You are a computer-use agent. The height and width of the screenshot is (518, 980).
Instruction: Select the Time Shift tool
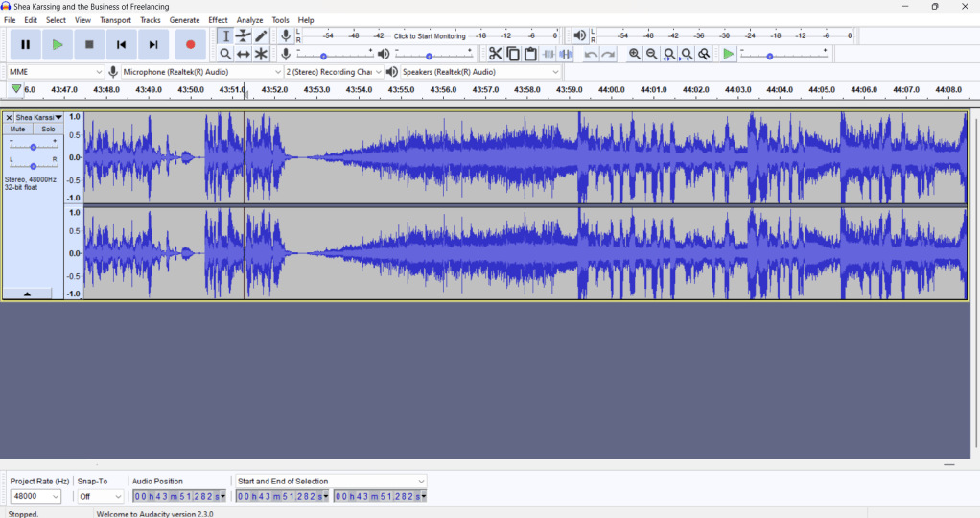pyautogui.click(x=244, y=55)
